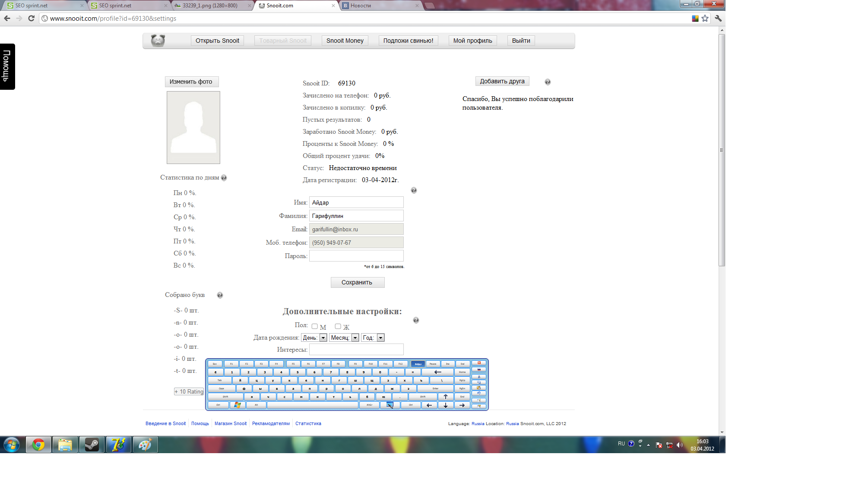868x492 pixels.
Task: Click the down arrow key on virtual keyboard
Action: 446,405
